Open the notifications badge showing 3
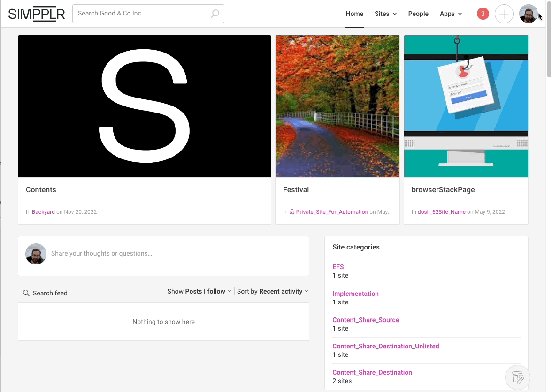The width and height of the screenshot is (552, 392). tap(483, 14)
